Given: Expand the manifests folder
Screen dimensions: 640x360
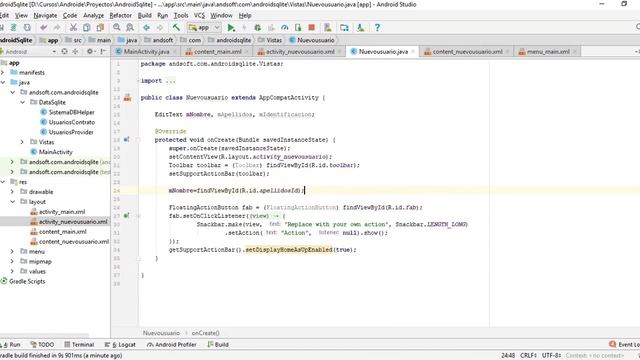Looking at the screenshot, I should (x=3, y=72).
